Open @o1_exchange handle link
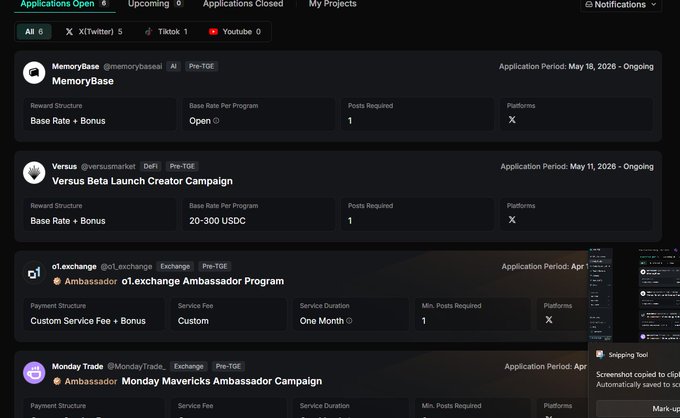Viewport: 680px width, 418px height. [x=126, y=267]
